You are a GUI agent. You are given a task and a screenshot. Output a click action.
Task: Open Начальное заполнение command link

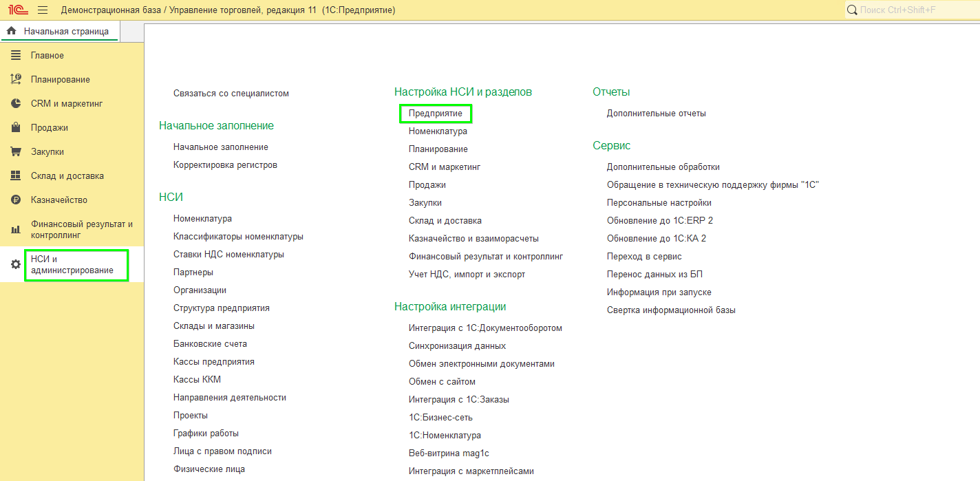(x=221, y=147)
